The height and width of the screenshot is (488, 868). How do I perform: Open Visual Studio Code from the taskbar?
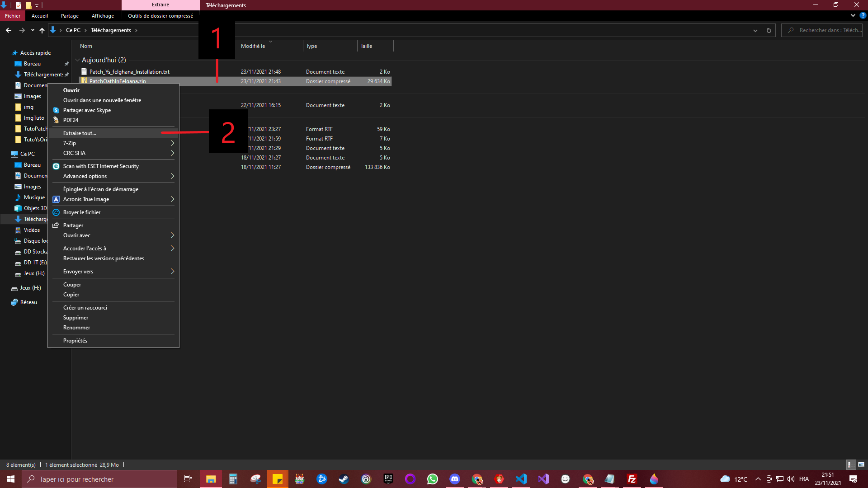tap(521, 479)
